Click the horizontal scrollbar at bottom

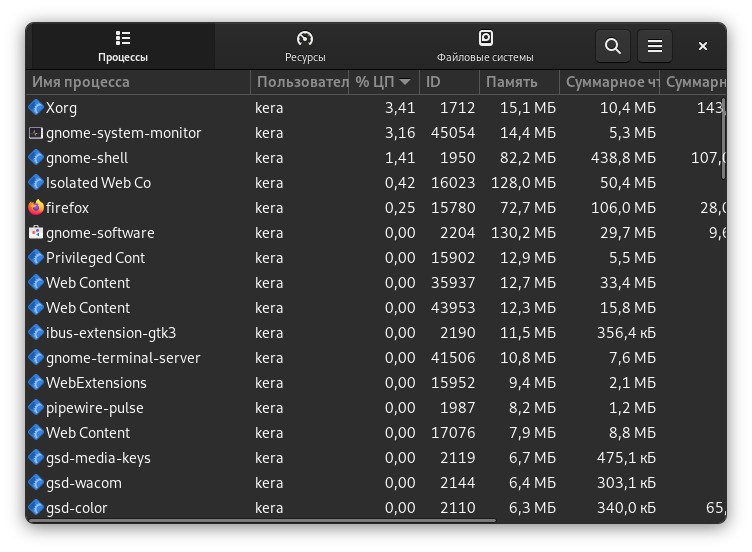[x=260, y=519]
